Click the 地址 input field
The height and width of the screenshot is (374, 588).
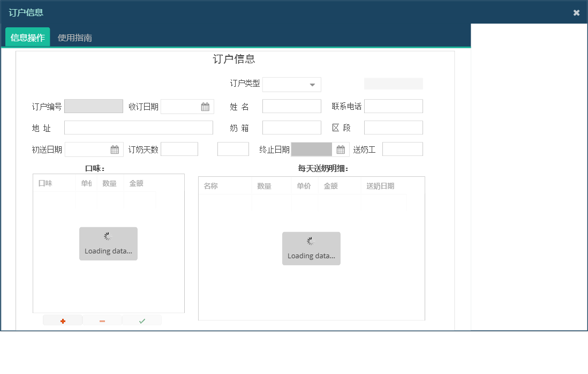coord(138,128)
